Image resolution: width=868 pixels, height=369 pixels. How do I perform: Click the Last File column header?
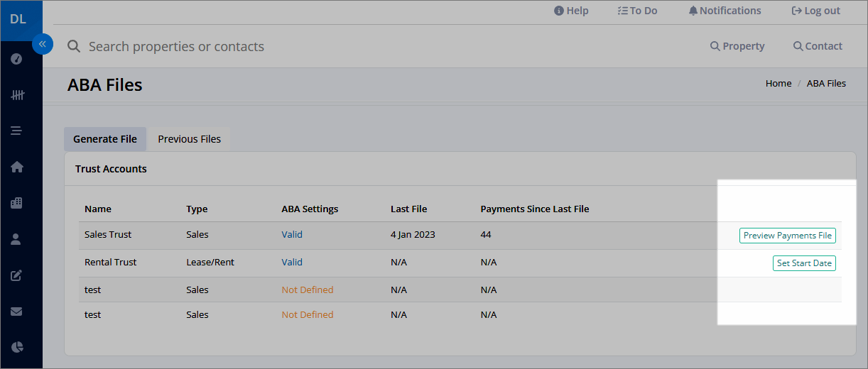408,209
